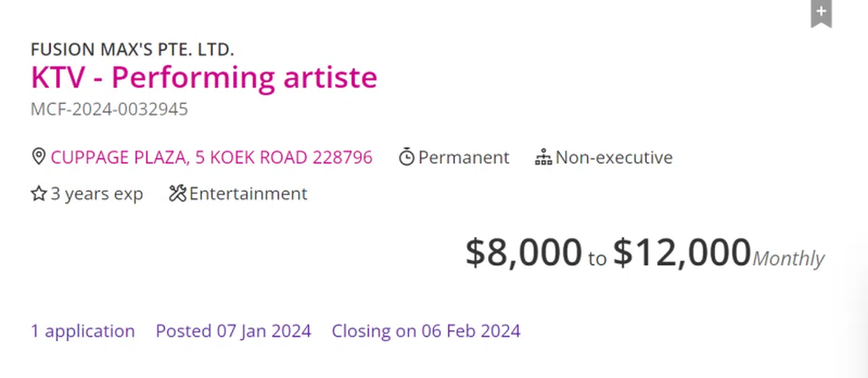Screen dimensions: 868x378
Task: Click the Entertainment tools icon
Action: tap(177, 194)
